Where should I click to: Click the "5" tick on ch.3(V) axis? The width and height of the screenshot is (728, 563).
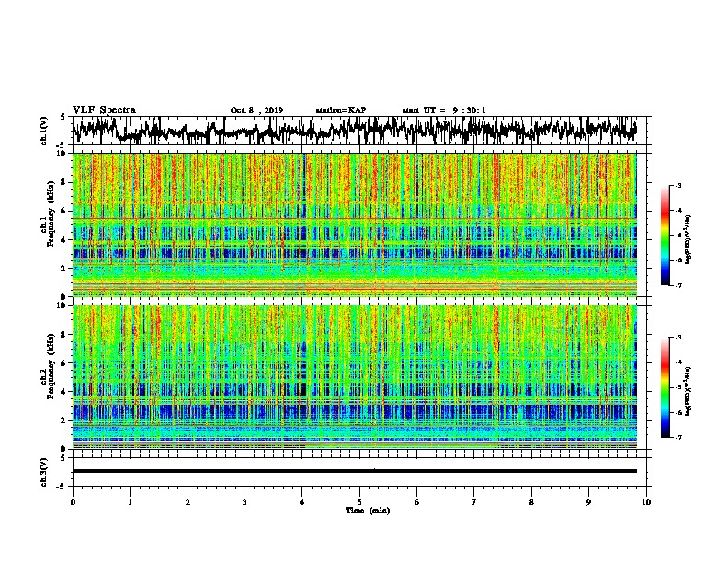(63, 458)
